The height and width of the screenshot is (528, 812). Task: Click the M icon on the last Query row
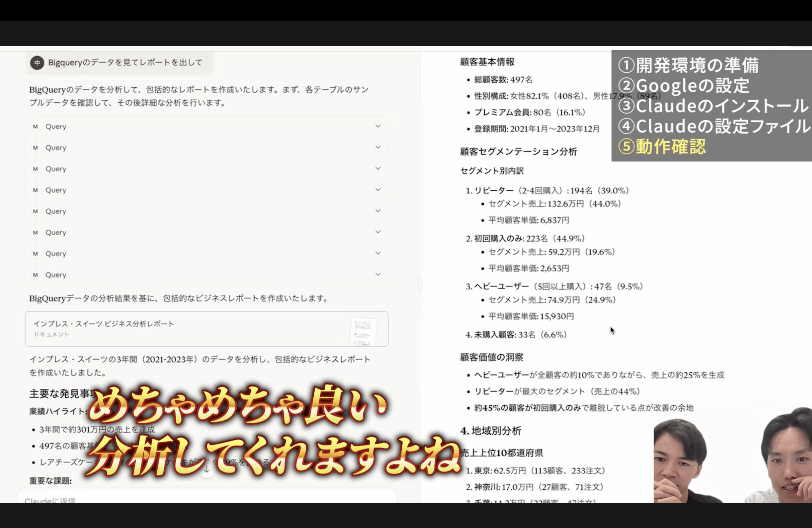[x=35, y=275]
